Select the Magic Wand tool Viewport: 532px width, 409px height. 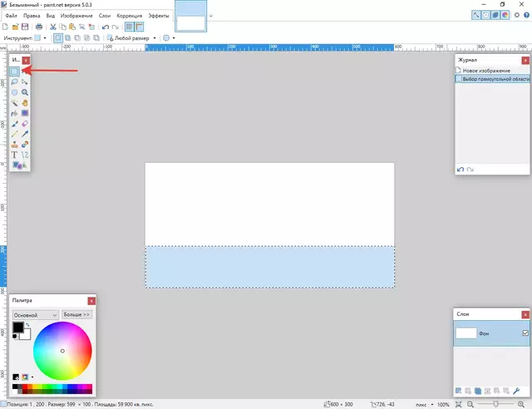point(15,103)
